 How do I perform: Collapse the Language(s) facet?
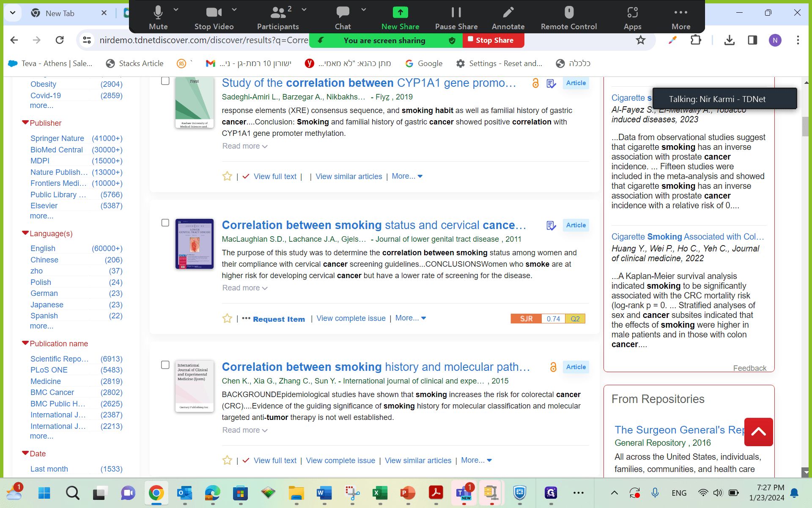[25, 233]
